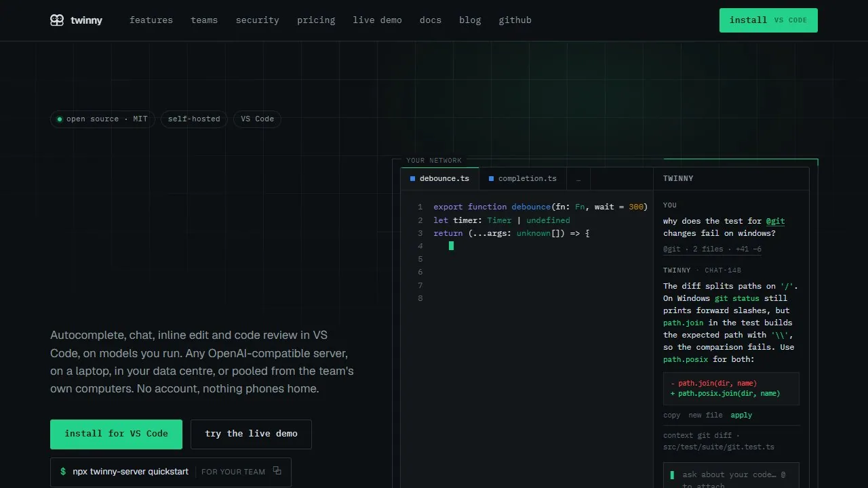Viewport: 868px width, 488px height.
Task: Click the twinny logo icon
Action: (57, 20)
